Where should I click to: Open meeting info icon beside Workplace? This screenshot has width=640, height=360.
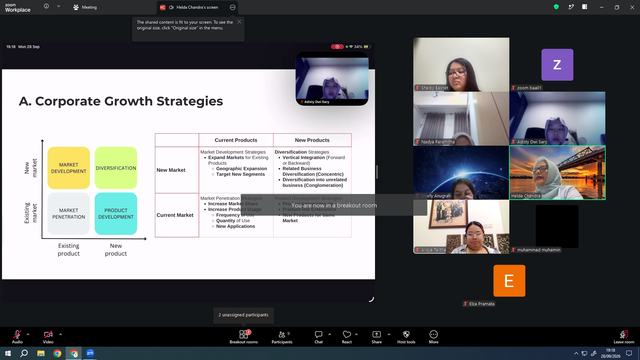(x=47, y=7)
